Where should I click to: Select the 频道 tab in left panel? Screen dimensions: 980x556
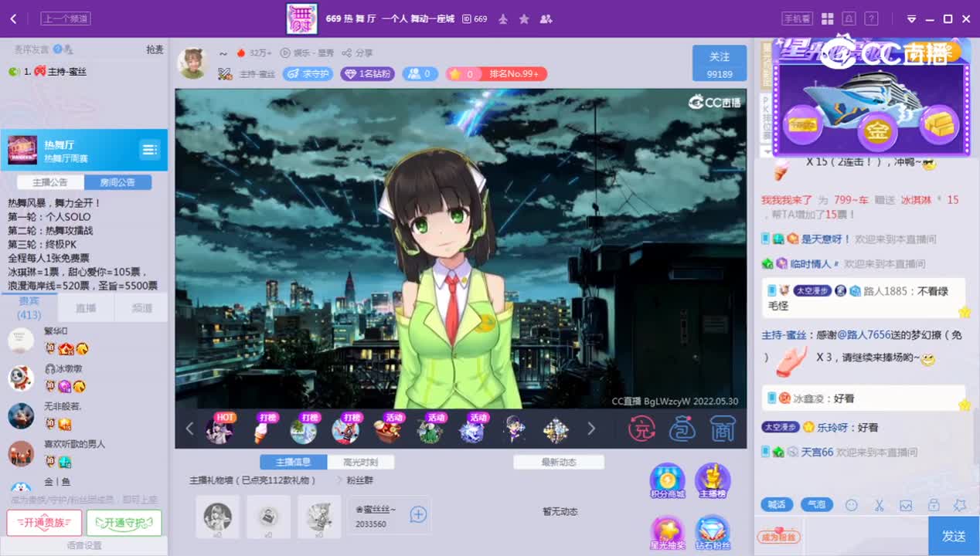tap(141, 307)
